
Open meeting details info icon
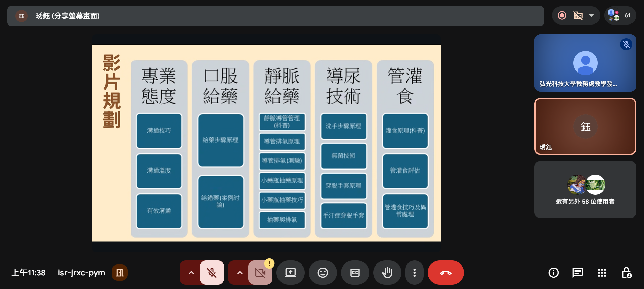(x=553, y=273)
